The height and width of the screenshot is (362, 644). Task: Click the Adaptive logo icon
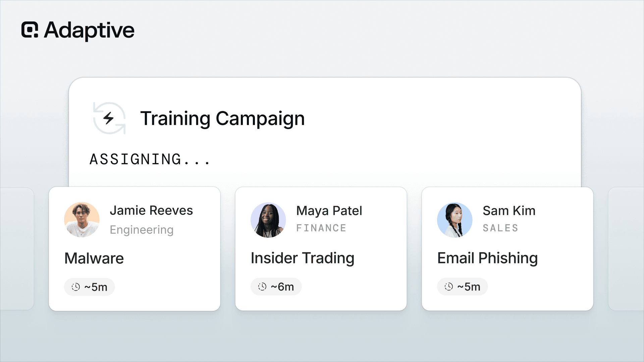tap(30, 30)
